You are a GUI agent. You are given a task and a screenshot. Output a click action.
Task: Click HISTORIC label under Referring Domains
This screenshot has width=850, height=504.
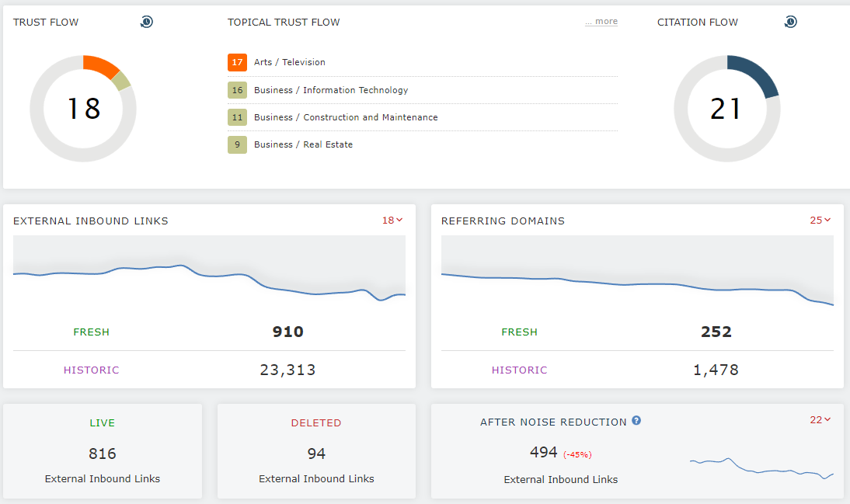tap(519, 370)
